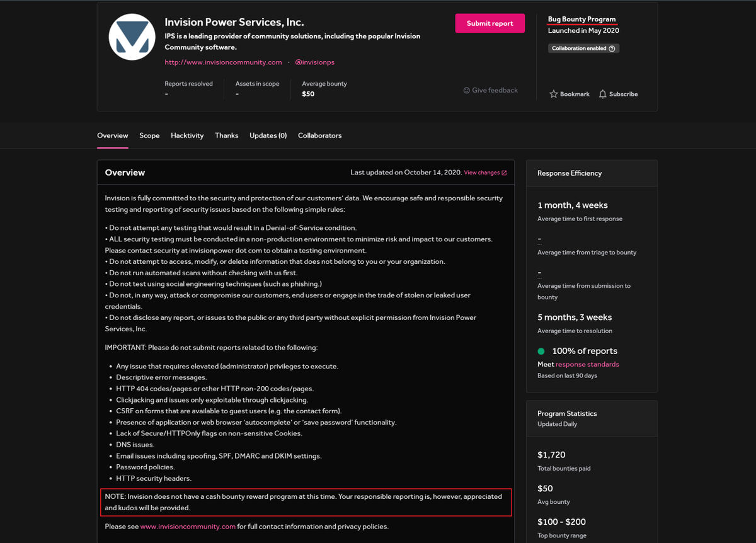Select the Reports resolved label
The height and width of the screenshot is (543, 756).
tap(188, 84)
